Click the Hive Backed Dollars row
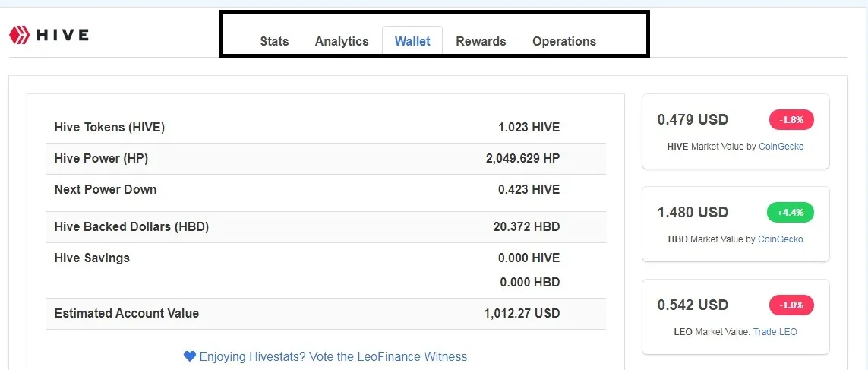This screenshot has width=868, height=370. [326, 226]
